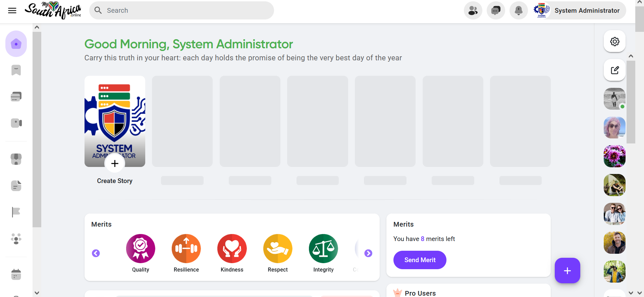Select the Kindness merit badge
Viewport: 644px width, 297px height.
tap(232, 253)
